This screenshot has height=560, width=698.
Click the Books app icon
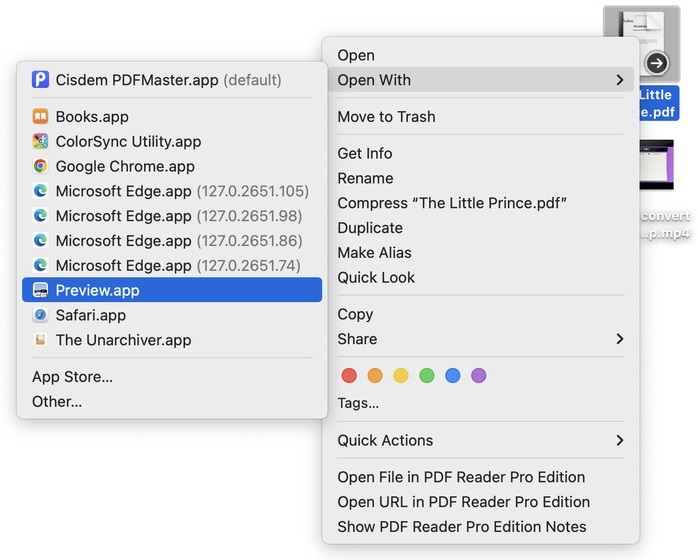click(40, 117)
